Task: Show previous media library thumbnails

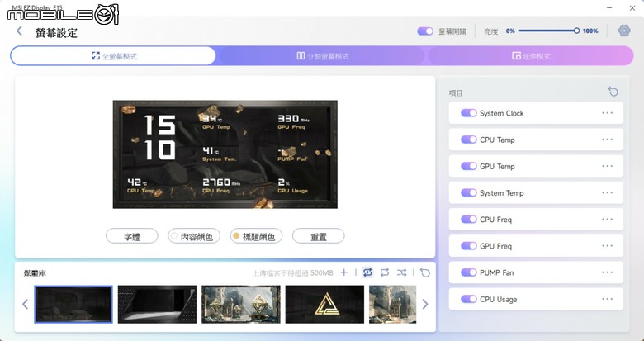Action: click(25, 305)
